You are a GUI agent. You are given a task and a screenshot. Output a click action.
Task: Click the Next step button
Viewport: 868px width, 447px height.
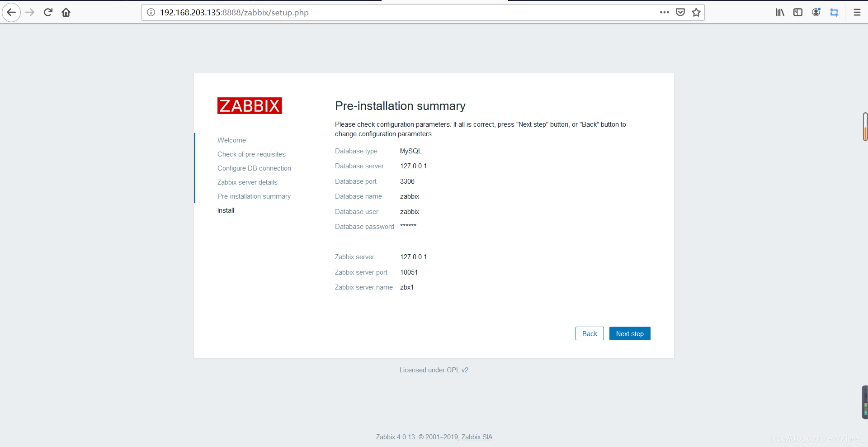(x=630, y=333)
